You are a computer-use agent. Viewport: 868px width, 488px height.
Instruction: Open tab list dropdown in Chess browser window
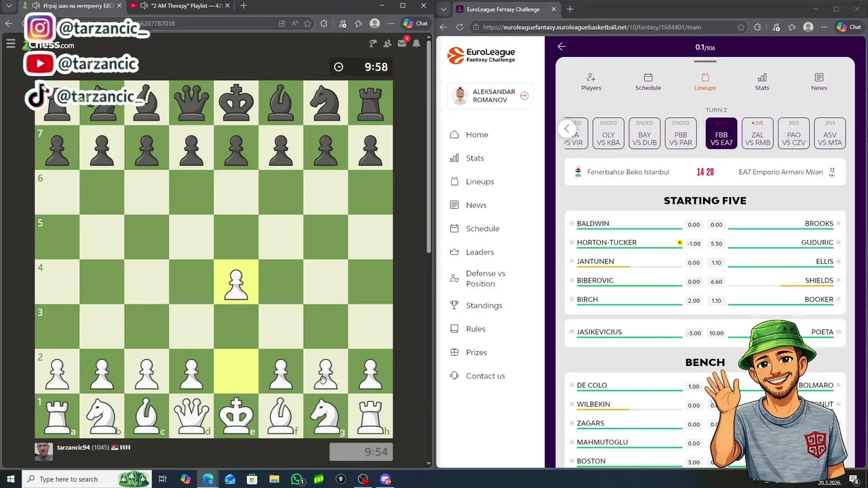(x=9, y=5)
